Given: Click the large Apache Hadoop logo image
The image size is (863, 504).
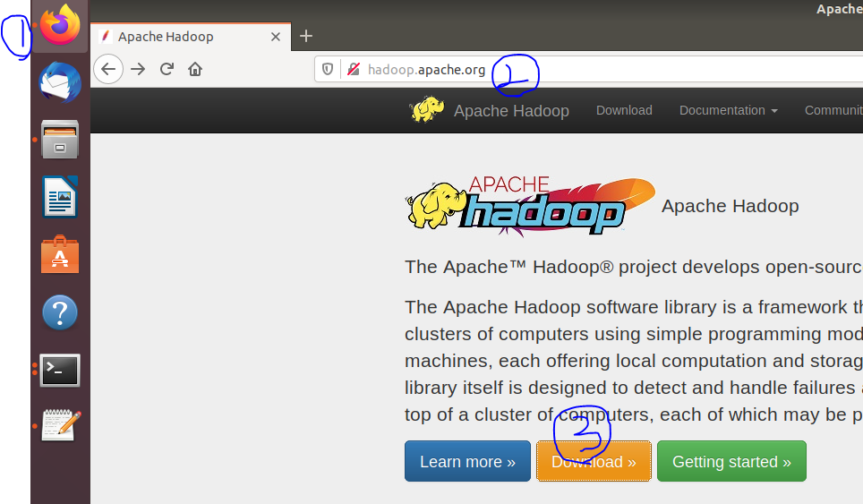Looking at the screenshot, I should point(531,206).
